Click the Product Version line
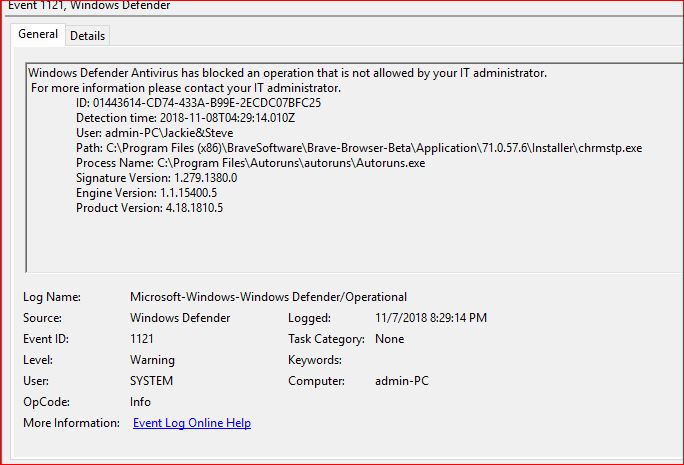 (x=149, y=208)
